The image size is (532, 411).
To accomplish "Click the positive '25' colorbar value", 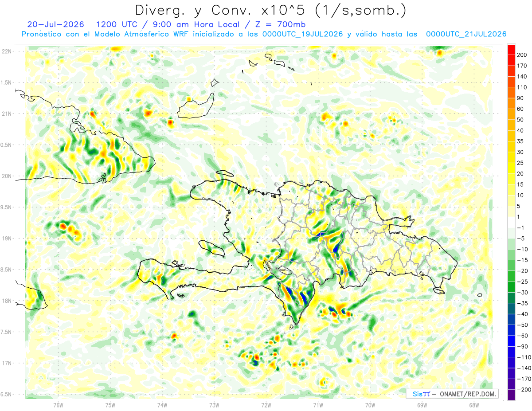I will (520, 163).
